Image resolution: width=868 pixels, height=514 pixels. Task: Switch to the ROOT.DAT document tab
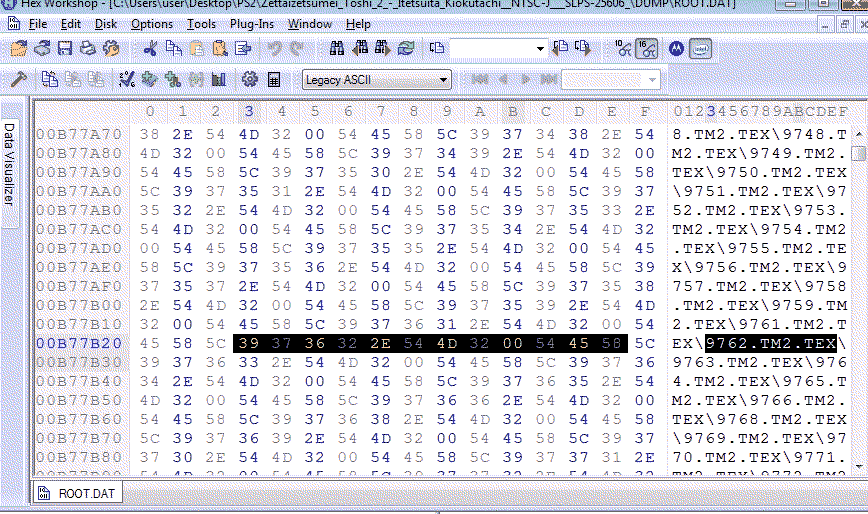77,494
